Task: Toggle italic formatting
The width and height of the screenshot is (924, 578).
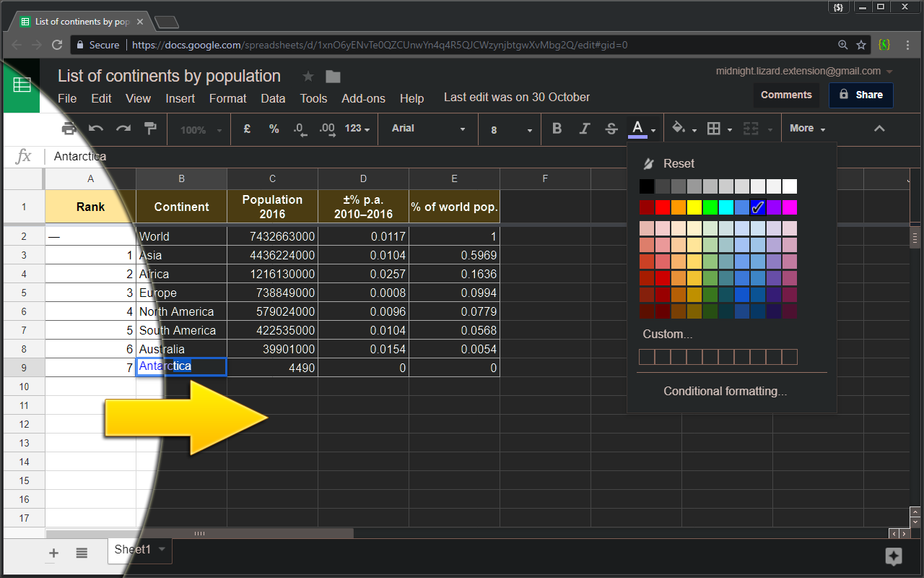Action: tap(584, 129)
